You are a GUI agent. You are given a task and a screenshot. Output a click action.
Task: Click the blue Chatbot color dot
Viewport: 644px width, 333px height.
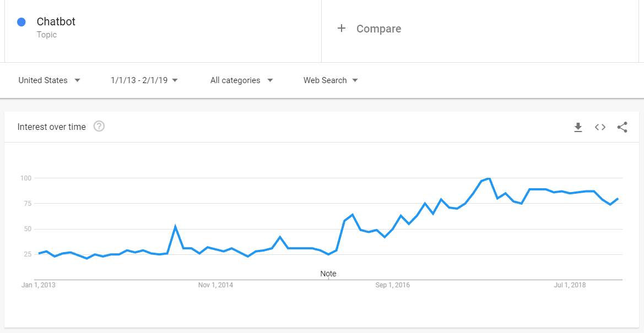tap(21, 22)
